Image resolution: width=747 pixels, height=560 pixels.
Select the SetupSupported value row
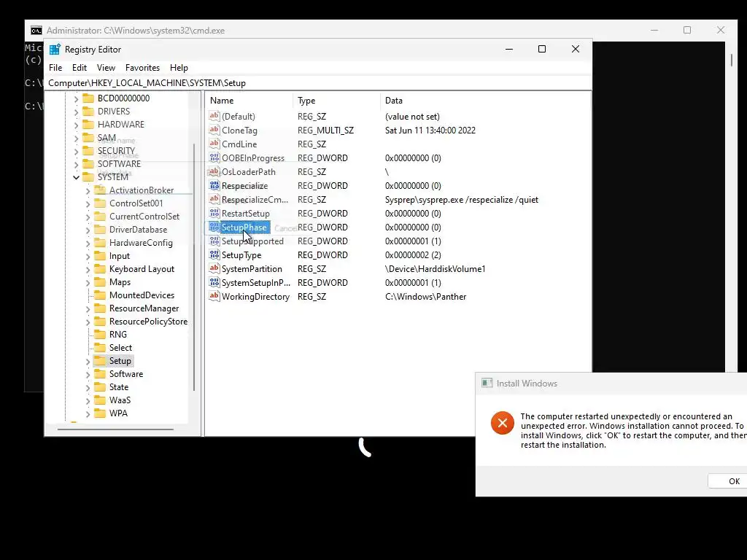point(398,241)
